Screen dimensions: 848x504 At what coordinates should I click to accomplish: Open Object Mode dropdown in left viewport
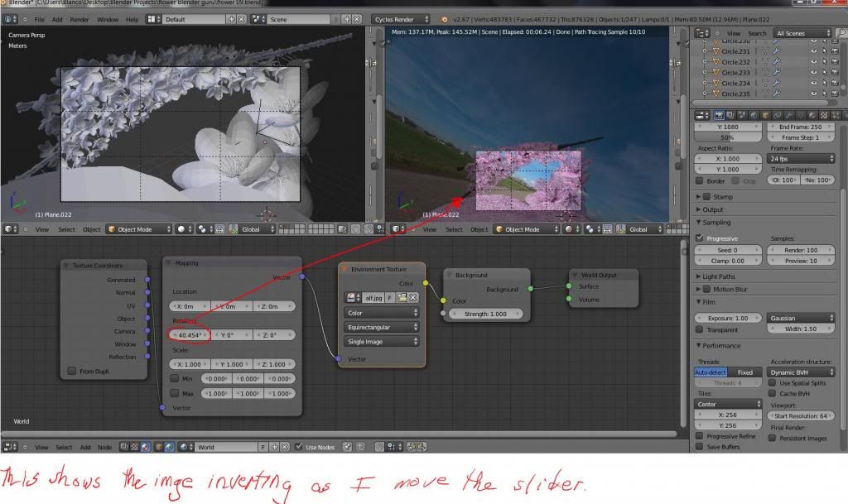(139, 229)
